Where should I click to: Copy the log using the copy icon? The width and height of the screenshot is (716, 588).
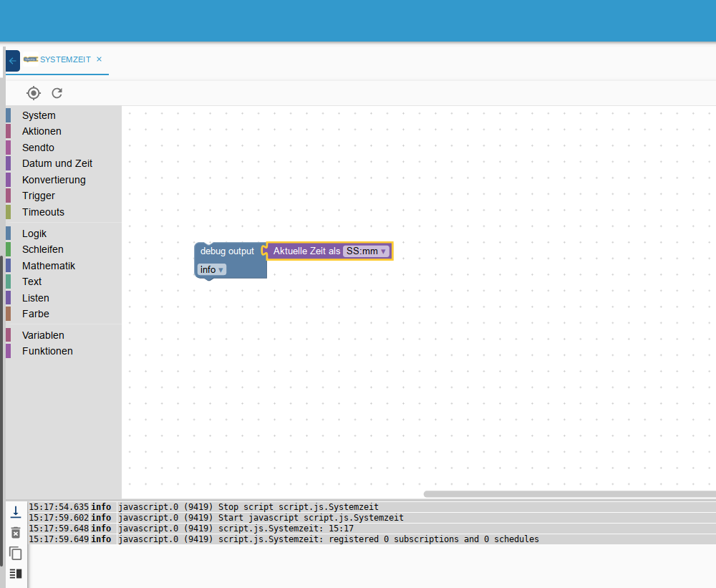click(x=15, y=553)
